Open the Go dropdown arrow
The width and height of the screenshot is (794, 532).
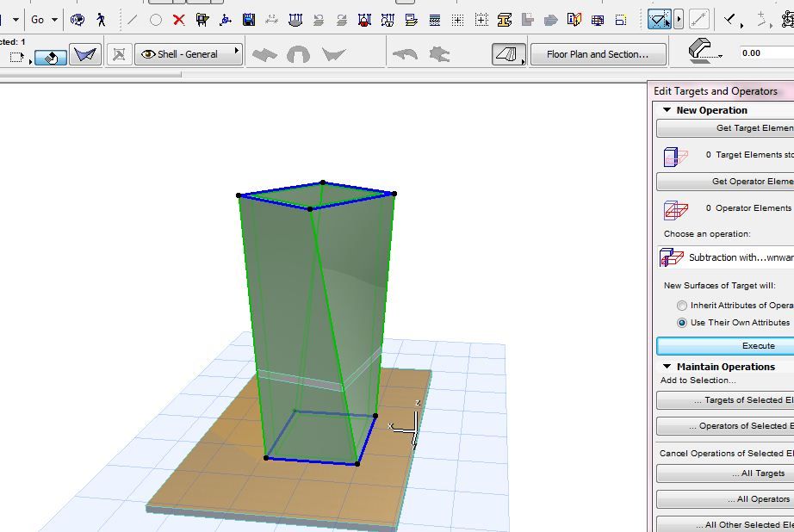(x=54, y=20)
